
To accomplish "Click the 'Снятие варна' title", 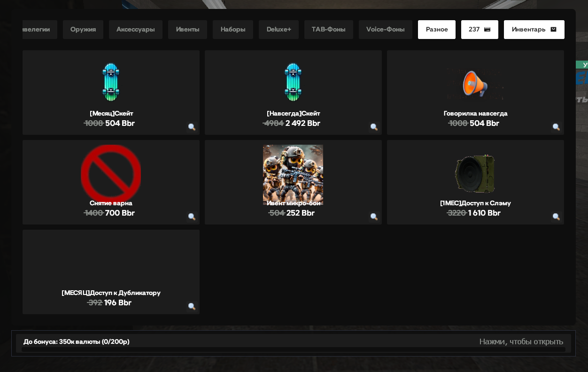I will (111, 203).
